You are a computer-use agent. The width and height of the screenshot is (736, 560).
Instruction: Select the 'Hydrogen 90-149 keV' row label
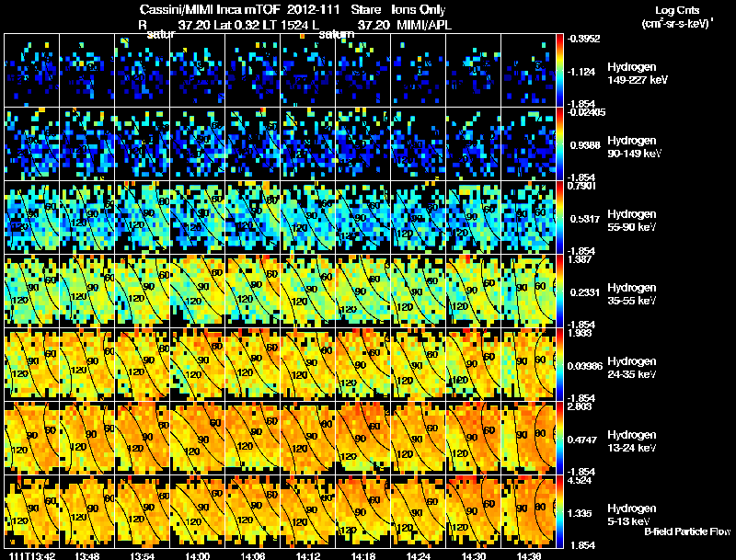[x=634, y=147]
